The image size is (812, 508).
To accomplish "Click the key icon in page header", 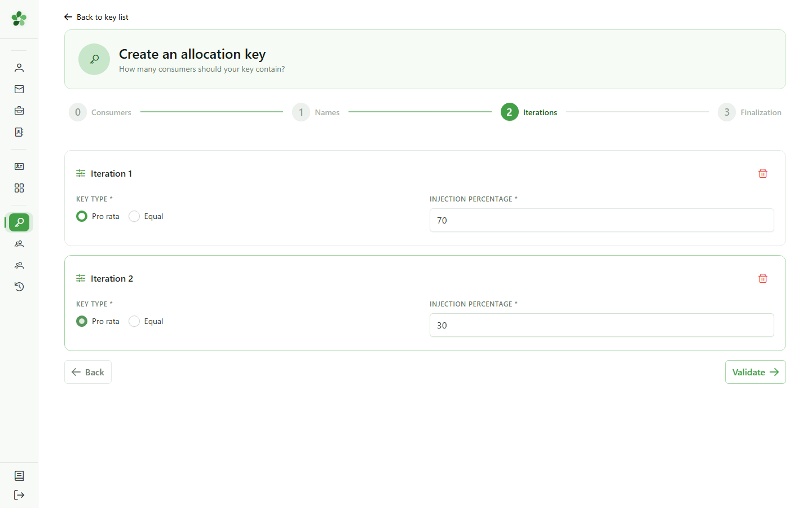I will (x=94, y=59).
